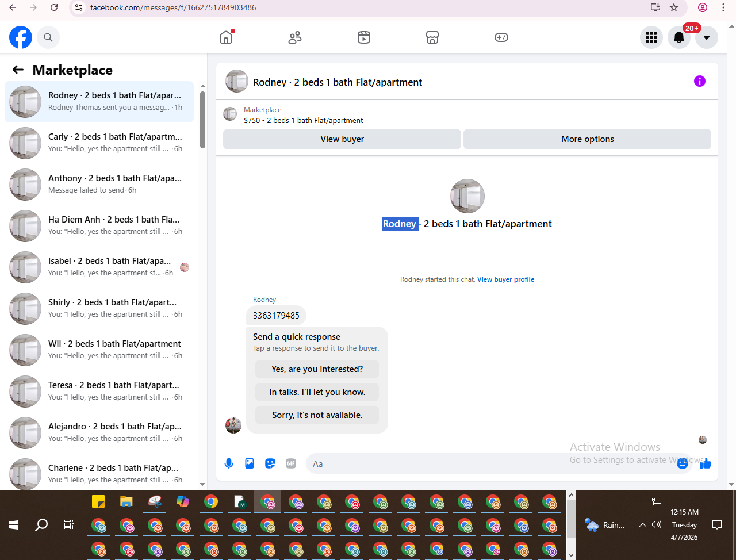The height and width of the screenshot is (560, 736).
Task: Open the notifications bell
Action: (679, 37)
